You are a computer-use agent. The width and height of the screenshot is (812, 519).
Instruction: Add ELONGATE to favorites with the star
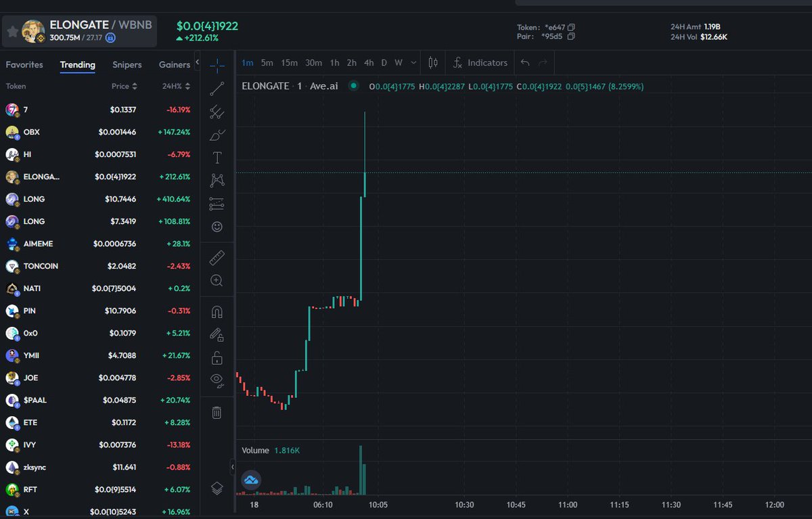click(x=12, y=31)
